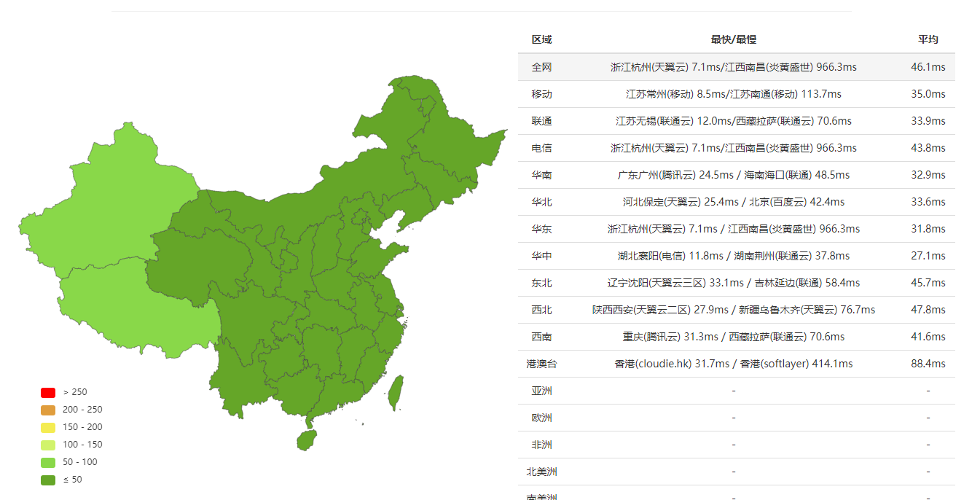Click the 27.1ms average value
980x500 pixels.
pyautogui.click(x=928, y=256)
